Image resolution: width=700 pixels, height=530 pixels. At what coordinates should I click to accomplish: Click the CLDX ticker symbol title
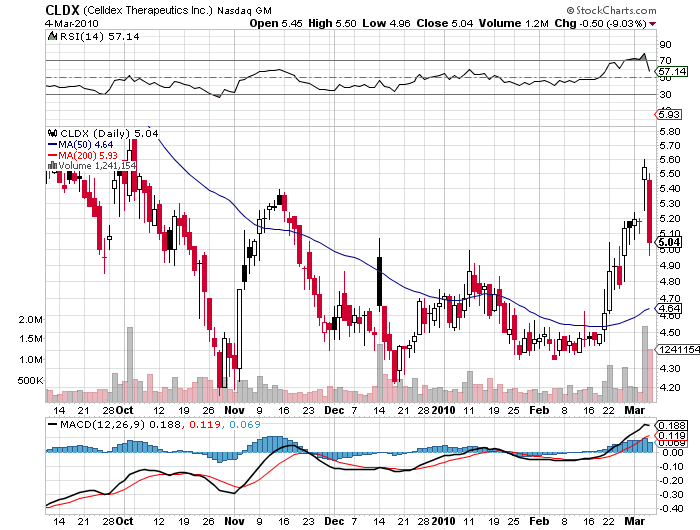[62, 9]
